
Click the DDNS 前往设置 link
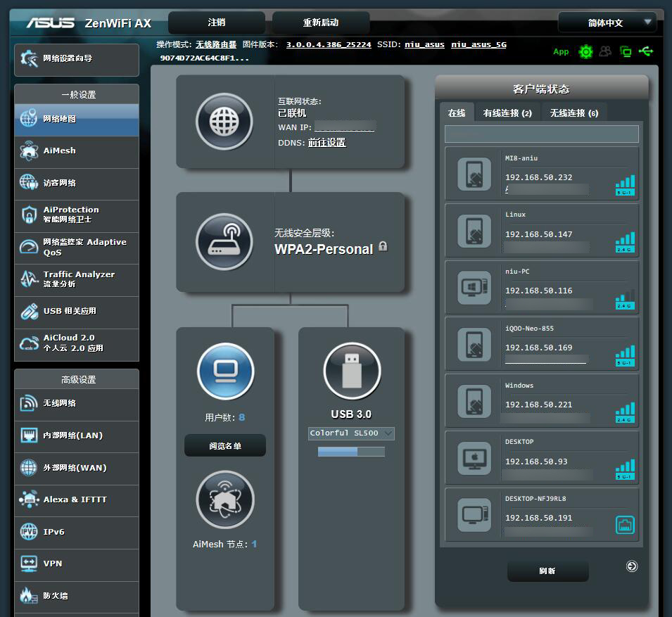(327, 143)
